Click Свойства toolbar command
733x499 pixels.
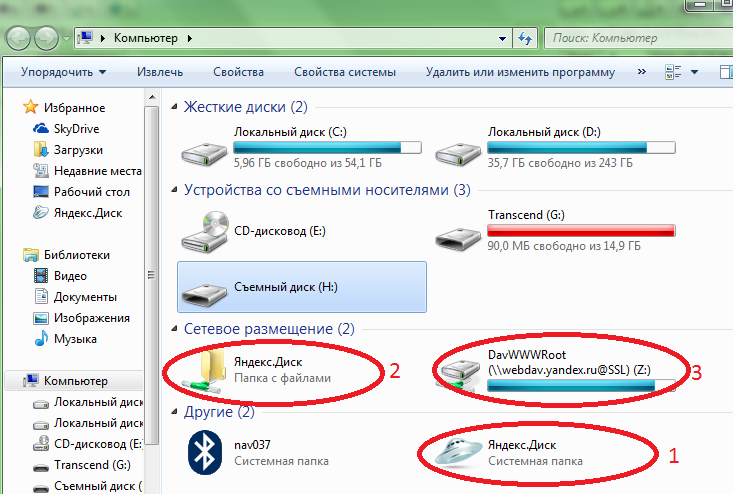coord(238,72)
